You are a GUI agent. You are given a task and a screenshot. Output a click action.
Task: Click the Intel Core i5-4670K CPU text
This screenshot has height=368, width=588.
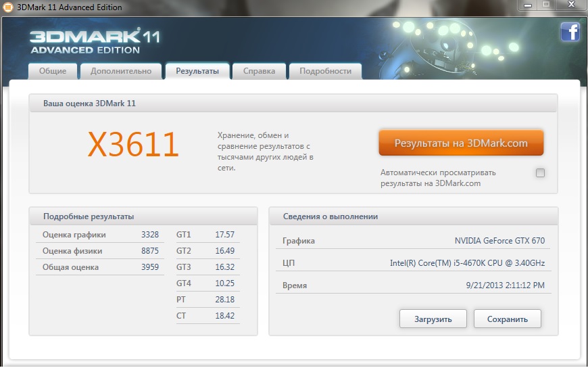tap(467, 263)
